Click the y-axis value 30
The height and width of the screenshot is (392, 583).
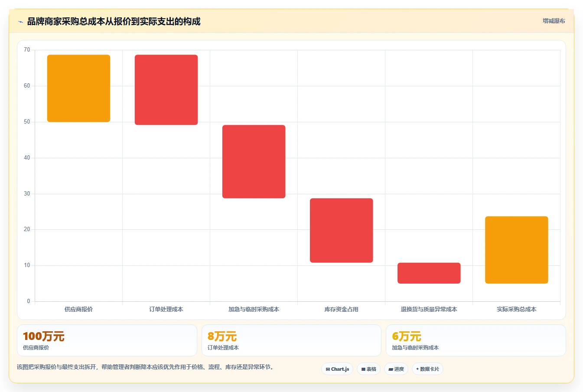click(27, 194)
